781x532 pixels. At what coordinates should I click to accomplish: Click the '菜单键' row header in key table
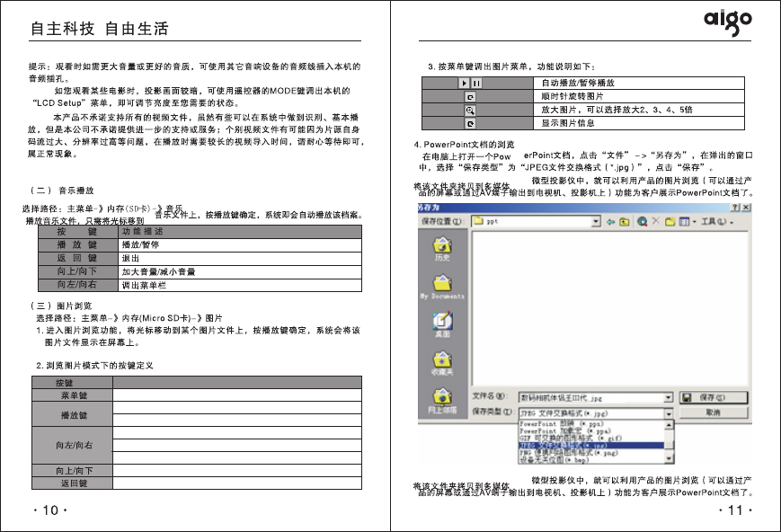[72, 395]
